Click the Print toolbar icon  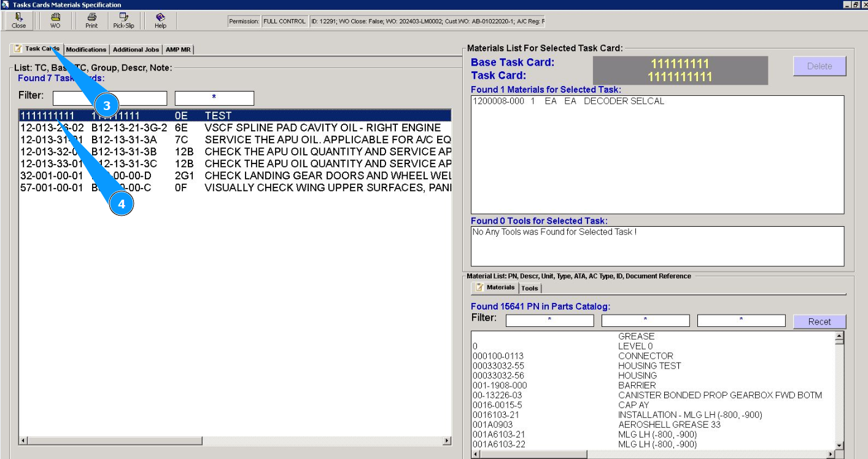tap(91, 21)
